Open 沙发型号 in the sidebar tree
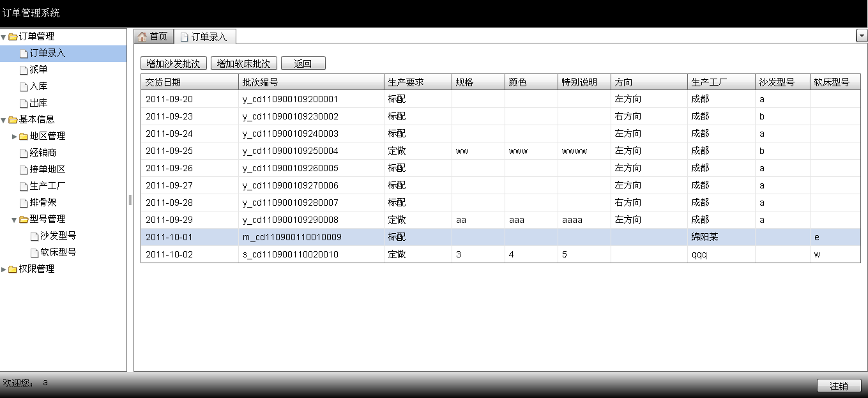 pos(58,236)
